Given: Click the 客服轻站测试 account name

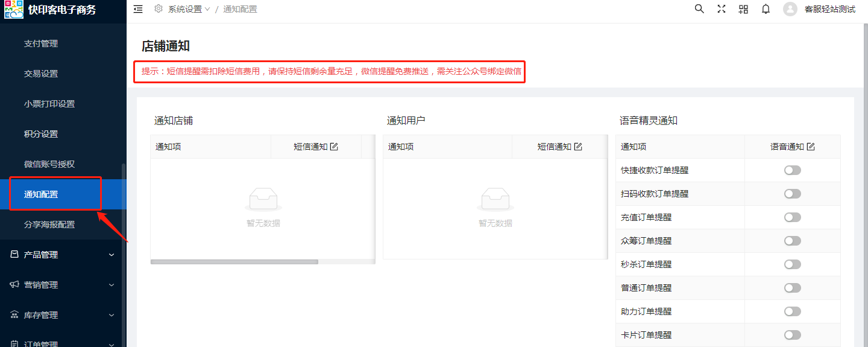Looking at the screenshot, I should 829,9.
